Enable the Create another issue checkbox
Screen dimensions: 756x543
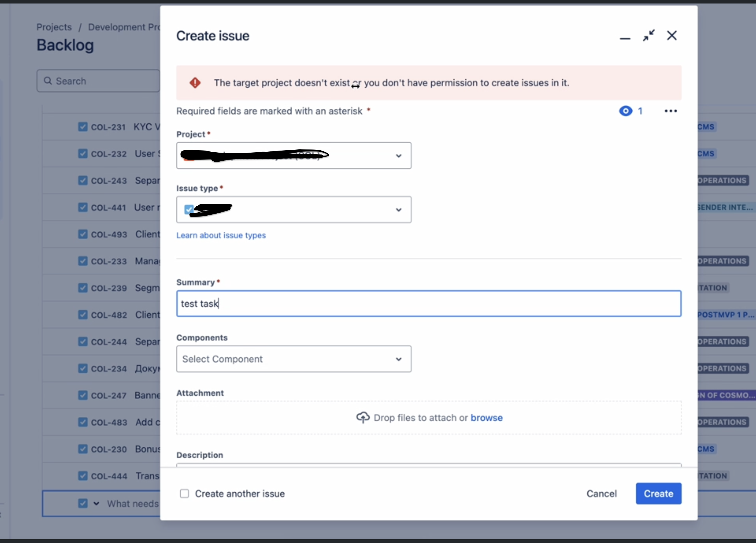[184, 493]
